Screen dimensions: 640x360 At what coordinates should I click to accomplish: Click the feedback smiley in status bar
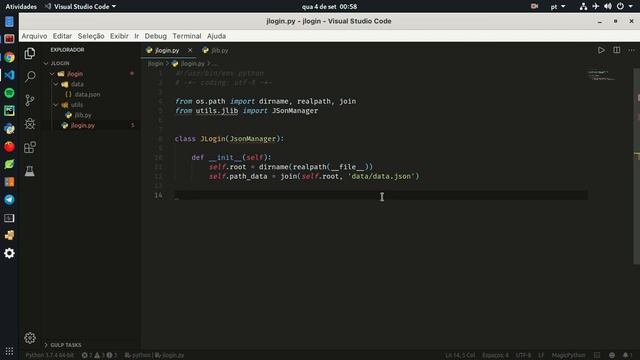[611, 355]
